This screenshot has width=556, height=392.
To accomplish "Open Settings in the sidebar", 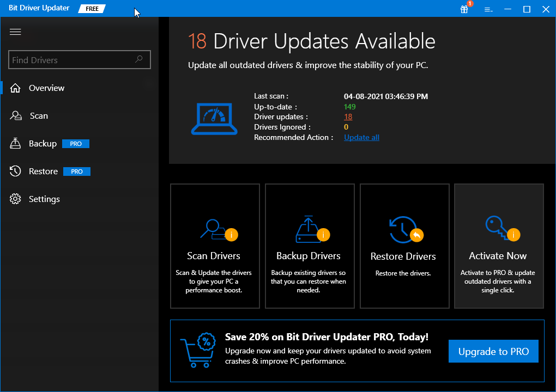I will 44,199.
